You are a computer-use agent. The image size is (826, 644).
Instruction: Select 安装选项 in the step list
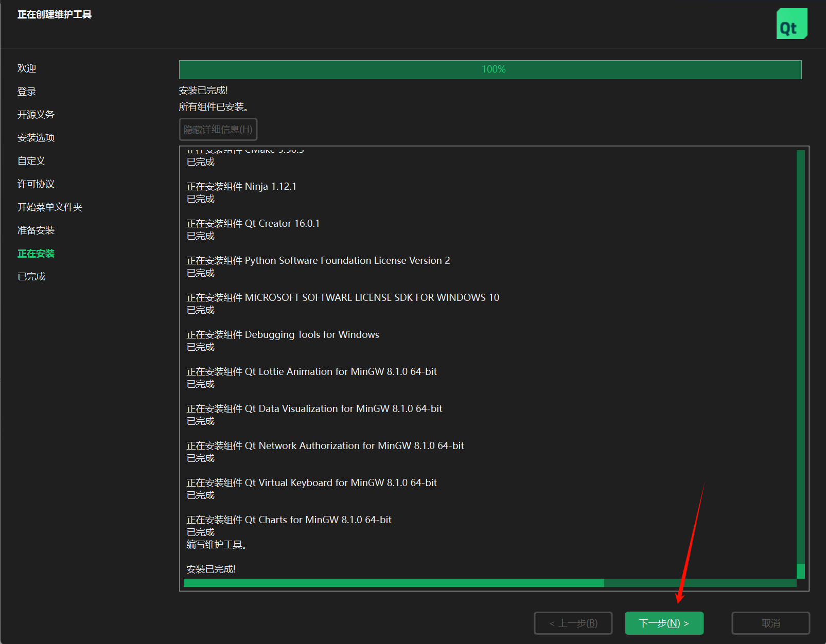click(36, 137)
